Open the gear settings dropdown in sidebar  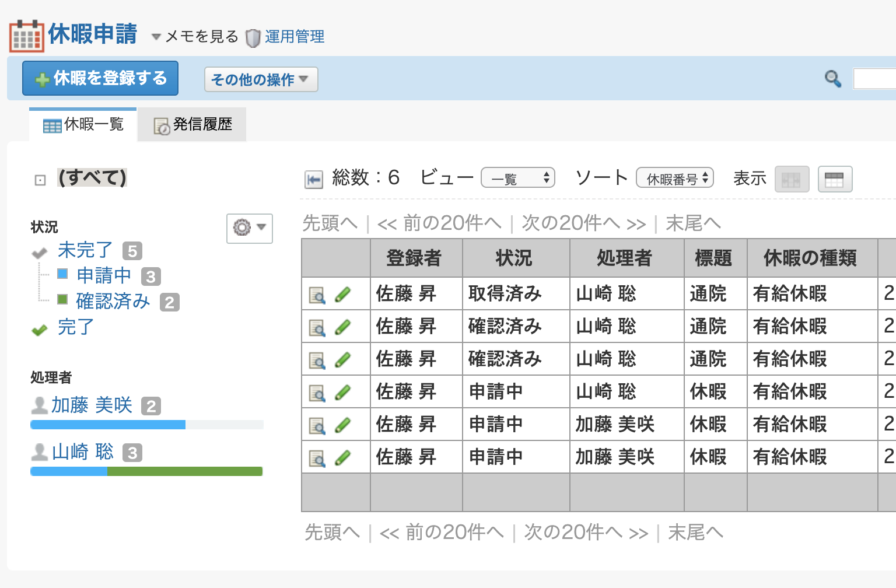[x=249, y=228]
